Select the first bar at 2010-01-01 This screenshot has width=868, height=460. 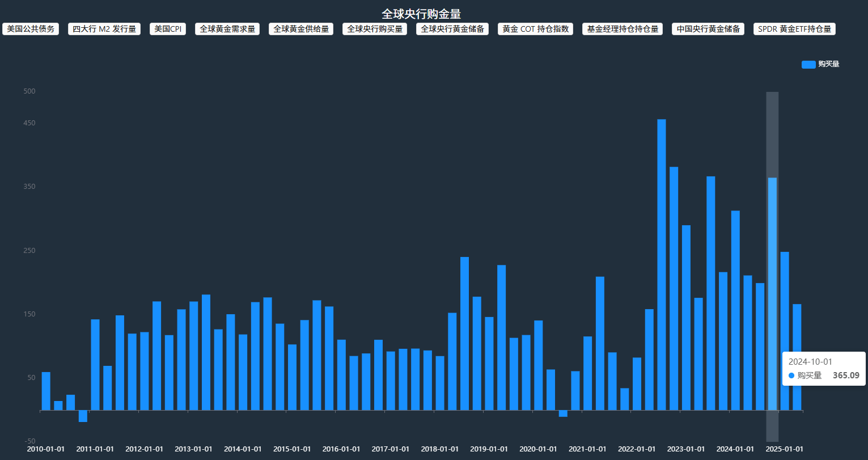point(46,391)
